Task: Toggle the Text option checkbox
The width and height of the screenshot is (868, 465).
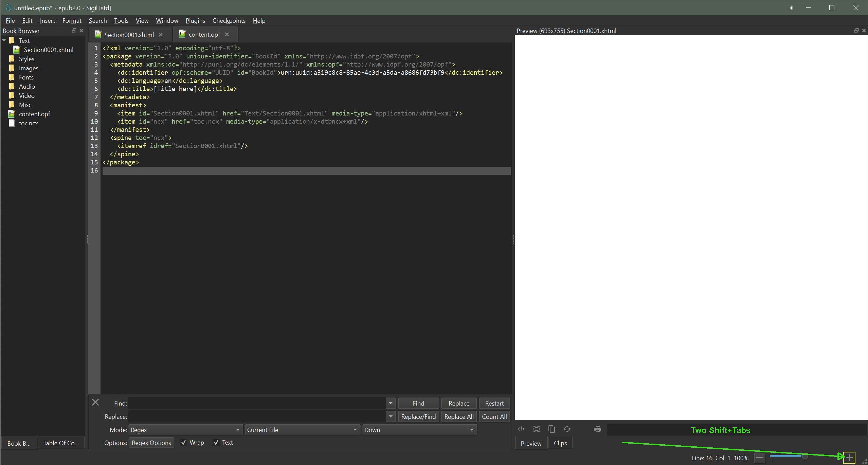Action: coord(216,443)
